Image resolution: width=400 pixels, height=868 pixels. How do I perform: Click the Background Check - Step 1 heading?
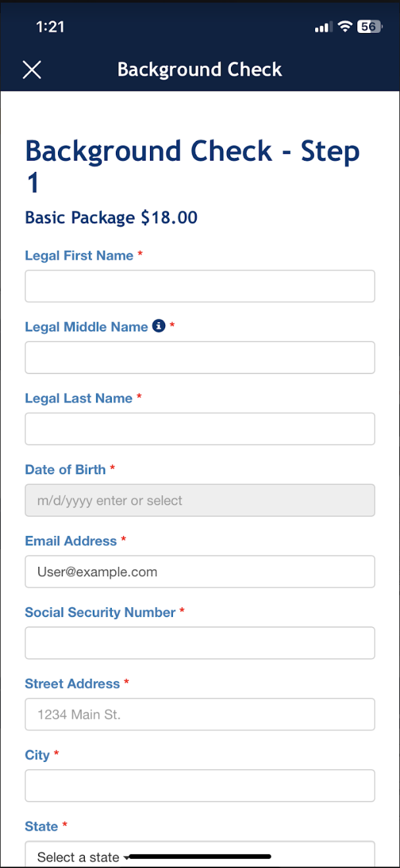pyautogui.click(x=192, y=166)
